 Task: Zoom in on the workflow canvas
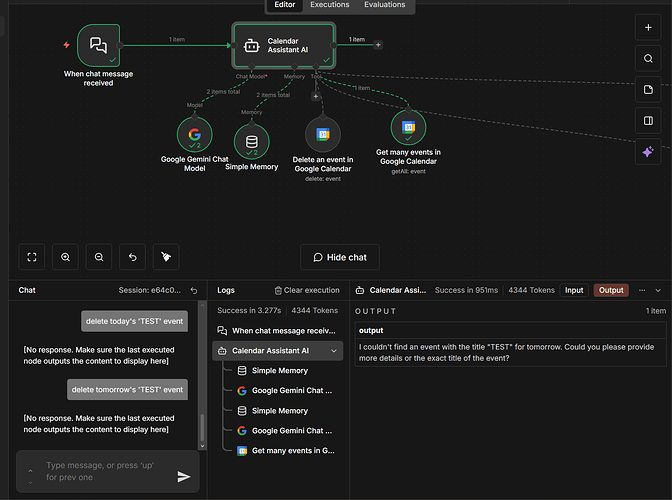[66, 257]
